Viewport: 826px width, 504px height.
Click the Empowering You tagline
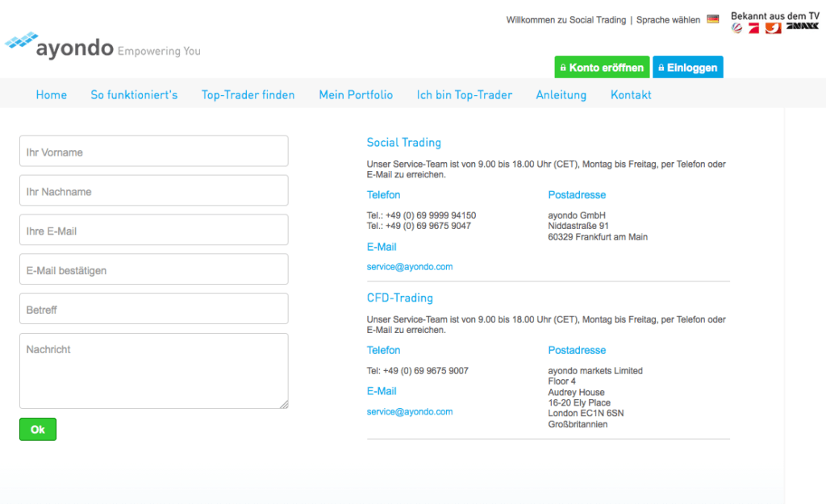159,51
